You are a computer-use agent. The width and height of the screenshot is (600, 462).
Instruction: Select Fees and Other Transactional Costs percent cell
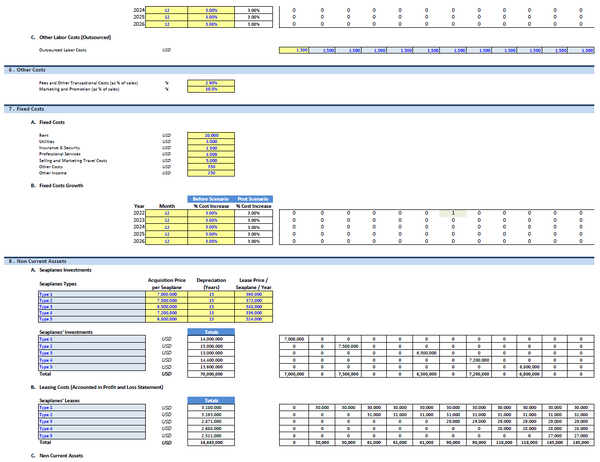pos(211,83)
